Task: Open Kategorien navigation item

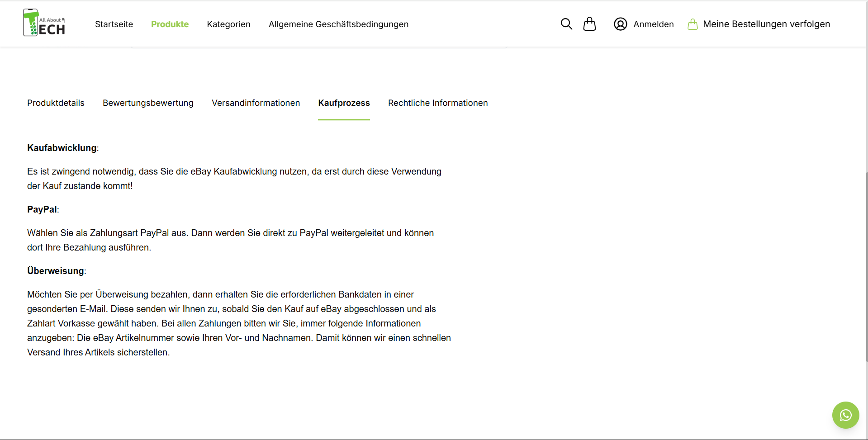Action: point(228,24)
